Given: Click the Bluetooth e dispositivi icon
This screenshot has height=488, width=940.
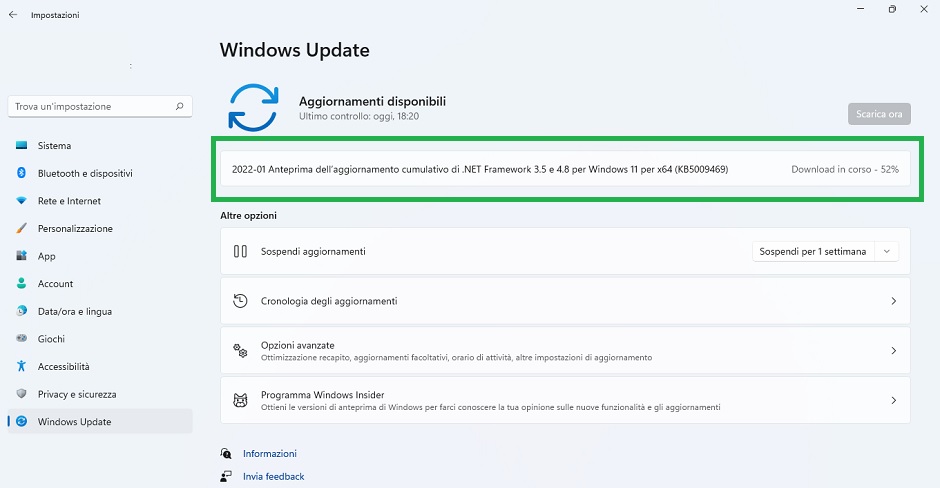Looking at the screenshot, I should [22, 173].
